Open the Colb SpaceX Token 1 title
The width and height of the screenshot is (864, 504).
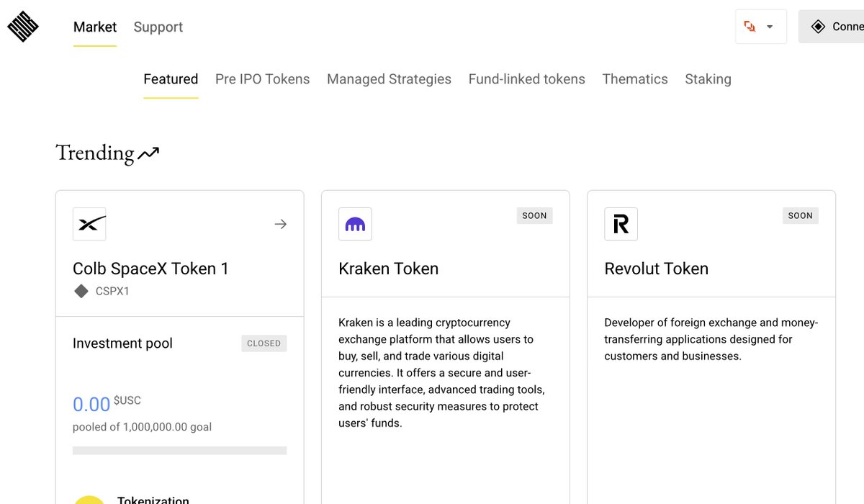[x=150, y=269]
